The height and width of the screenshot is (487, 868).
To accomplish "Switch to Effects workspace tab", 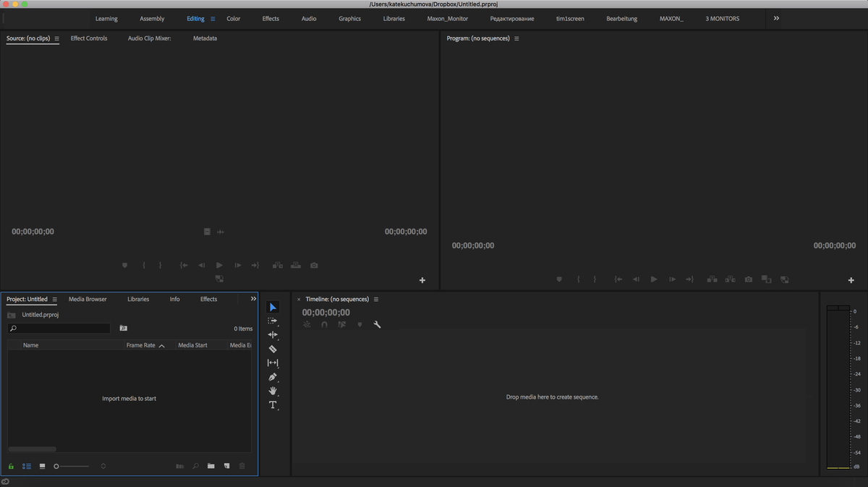I will click(x=271, y=19).
